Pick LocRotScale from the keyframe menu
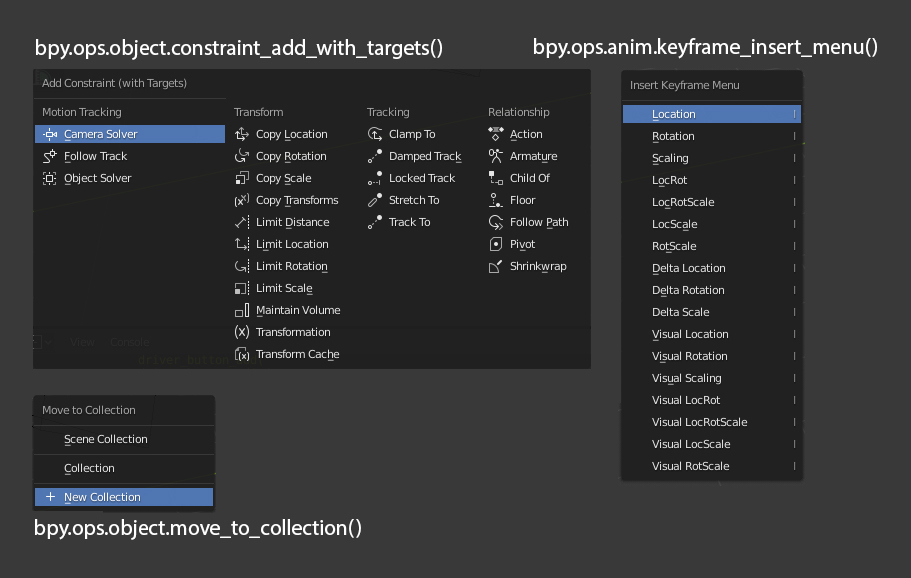This screenshot has height=578, width=911. 712,202
